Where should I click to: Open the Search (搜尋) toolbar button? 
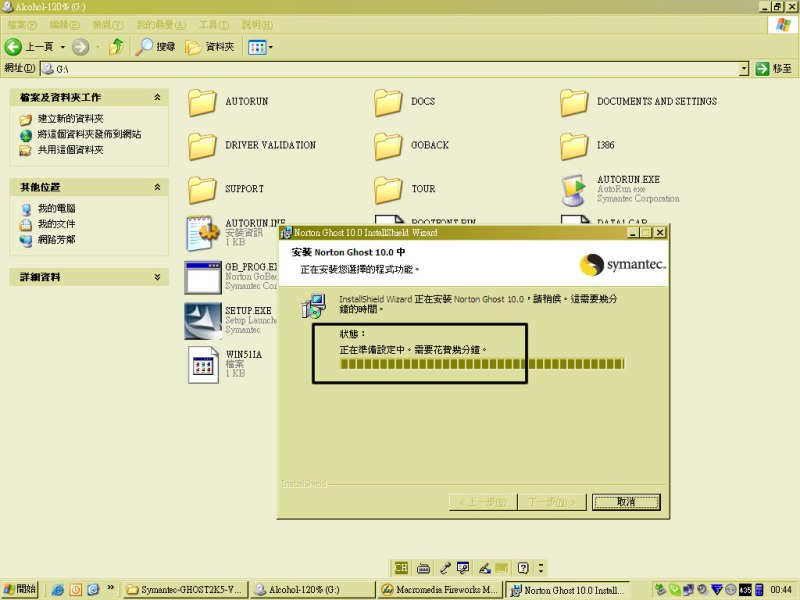point(156,47)
